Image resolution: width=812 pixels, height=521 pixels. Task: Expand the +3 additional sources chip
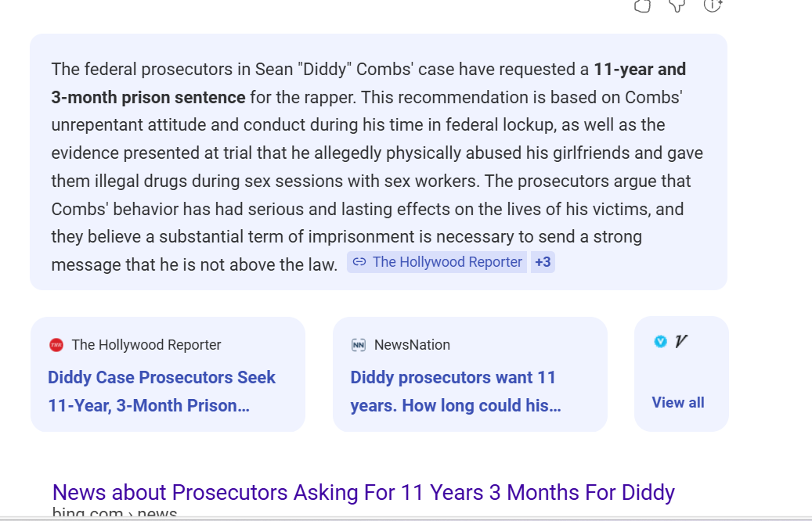pos(543,262)
